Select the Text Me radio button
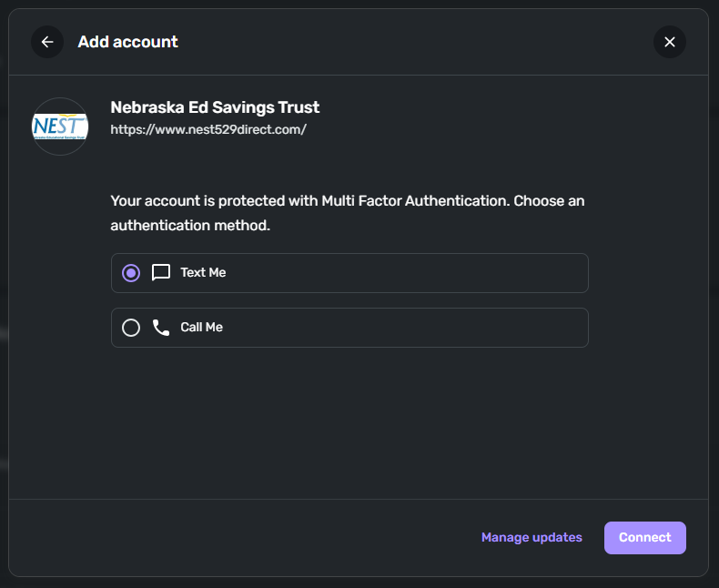The height and width of the screenshot is (588, 719). coord(131,273)
